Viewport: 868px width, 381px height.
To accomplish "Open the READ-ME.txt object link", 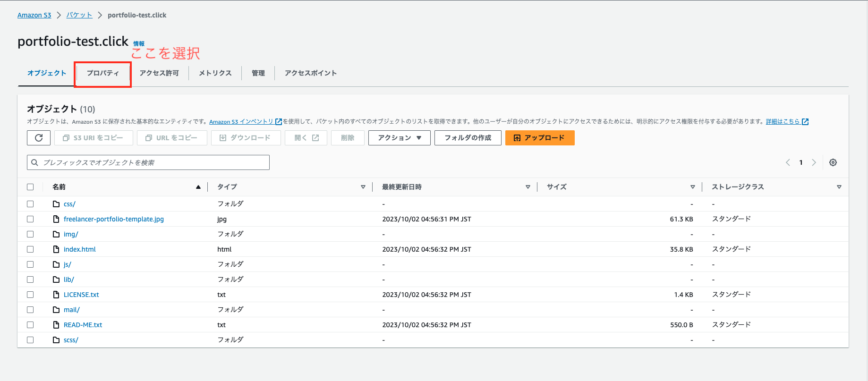I will [83, 325].
